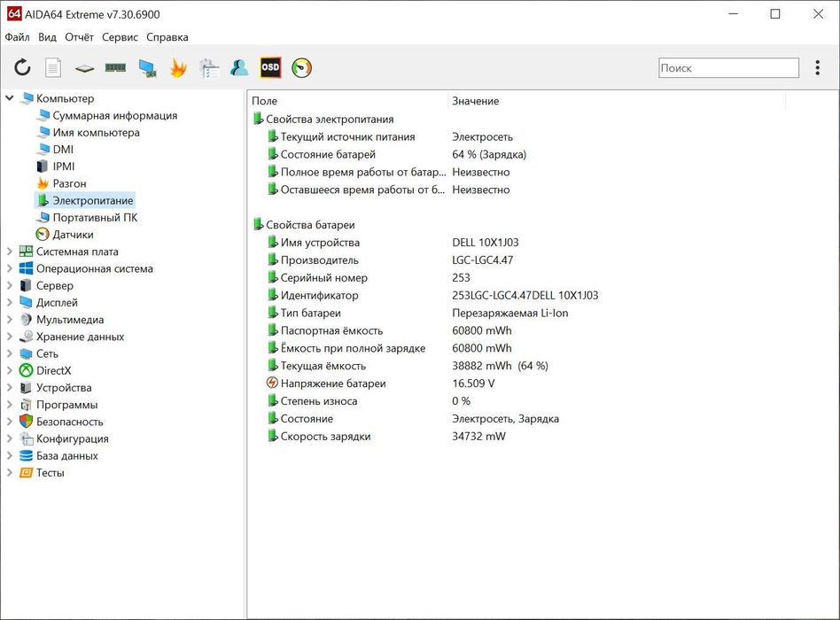The width and height of the screenshot is (840, 620).
Task: Click the Refresh toolbar icon
Action: click(x=22, y=68)
